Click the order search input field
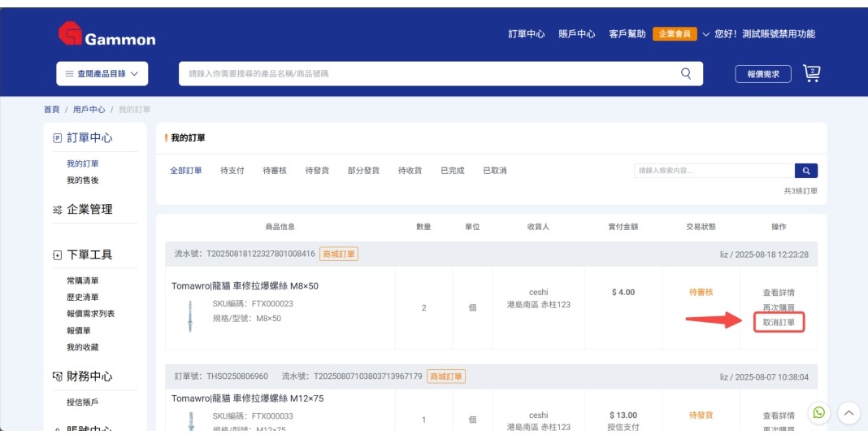Viewport: 868px width, 435px height. coord(714,171)
